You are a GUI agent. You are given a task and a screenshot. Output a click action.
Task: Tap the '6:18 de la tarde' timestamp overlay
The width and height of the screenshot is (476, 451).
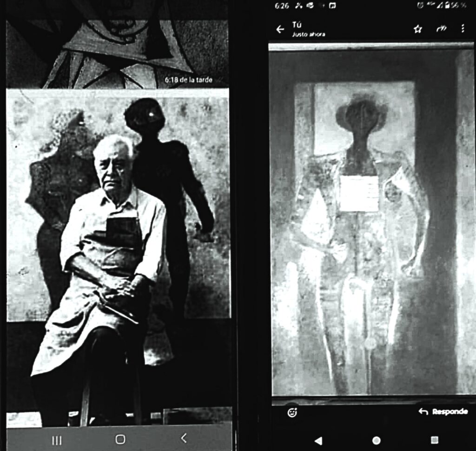(188, 80)
